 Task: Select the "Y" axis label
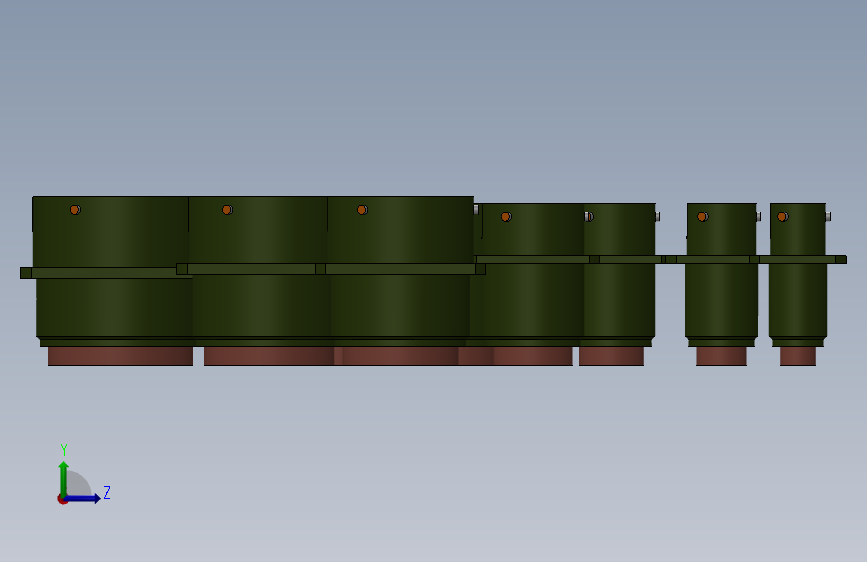64,450
